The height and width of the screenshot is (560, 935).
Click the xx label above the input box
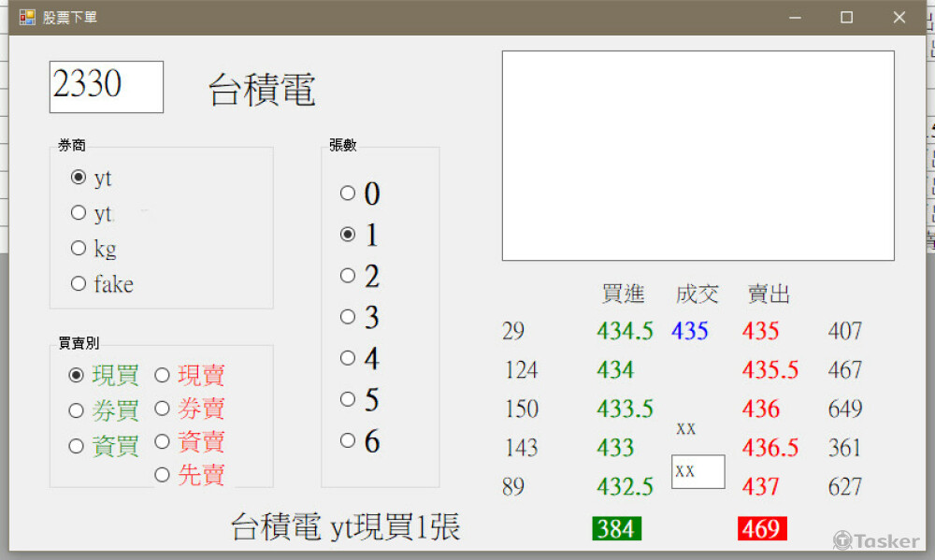tap(685, 427)
